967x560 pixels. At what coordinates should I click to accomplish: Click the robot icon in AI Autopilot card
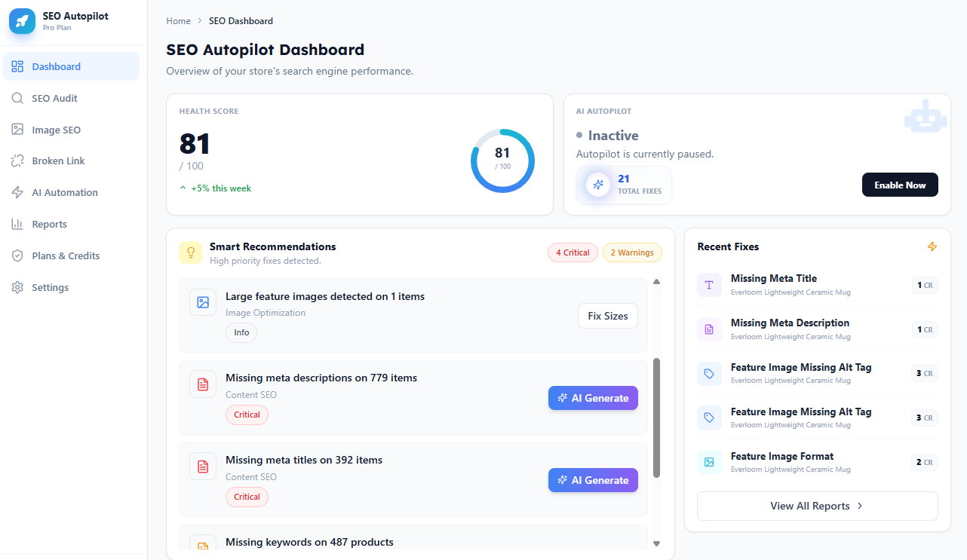[x=925, y=118]
